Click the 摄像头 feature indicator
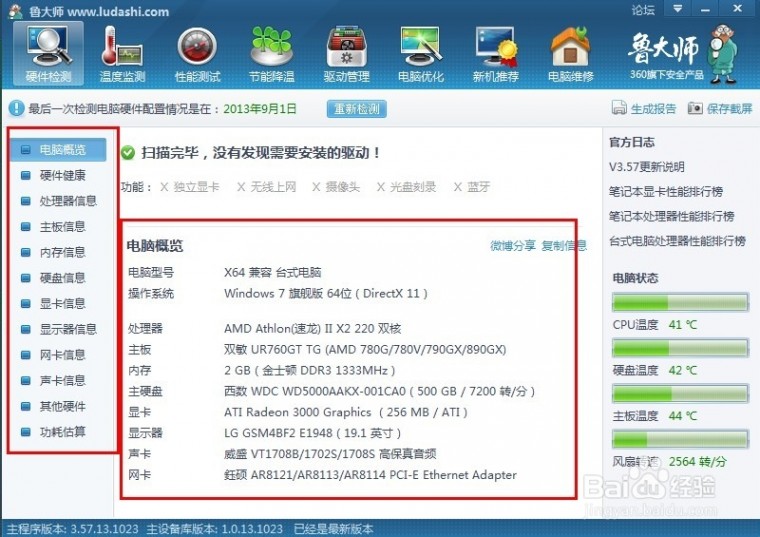The image size is (760, 537). [336, 187]
